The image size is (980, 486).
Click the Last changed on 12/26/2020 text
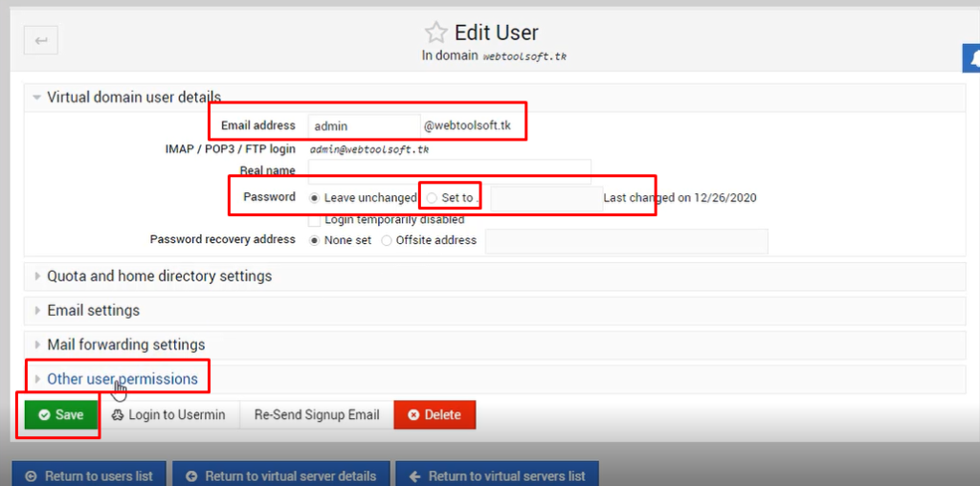pos(680,198)
